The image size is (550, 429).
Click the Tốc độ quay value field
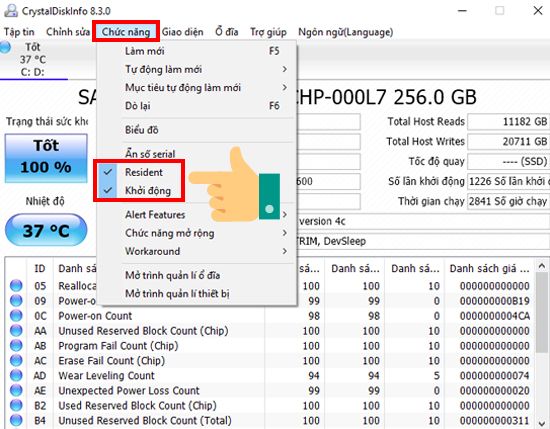(x=509, y=161)
